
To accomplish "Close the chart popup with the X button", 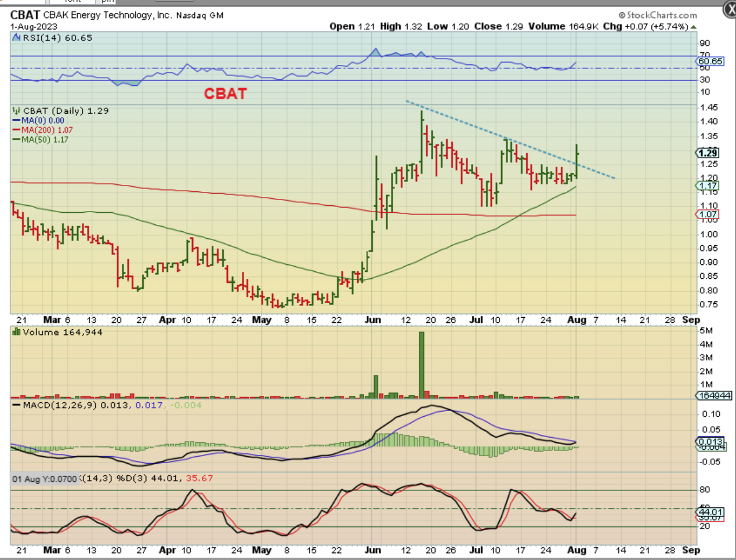I will tap(730, 9).
